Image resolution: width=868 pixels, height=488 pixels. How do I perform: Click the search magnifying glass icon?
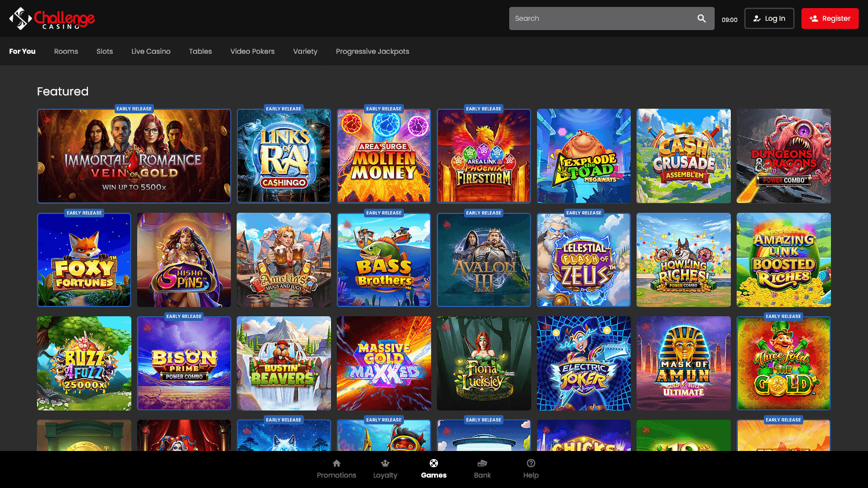[x=701, y=18]
